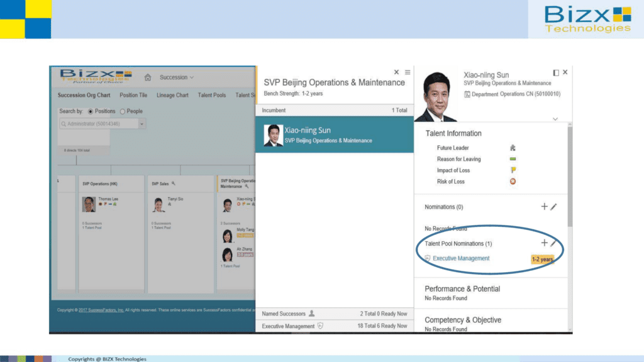Select the Positions radio button

(x=91, y=111)
